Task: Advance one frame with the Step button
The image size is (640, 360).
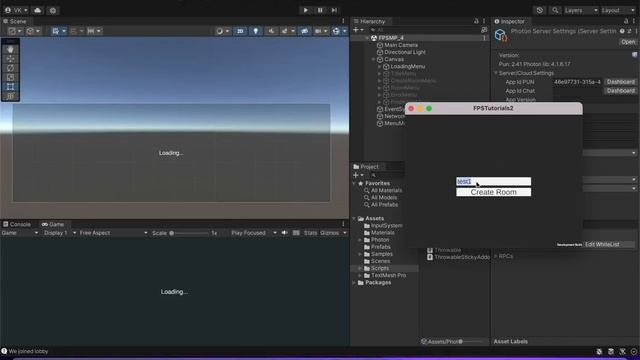Action: [334, 10]
